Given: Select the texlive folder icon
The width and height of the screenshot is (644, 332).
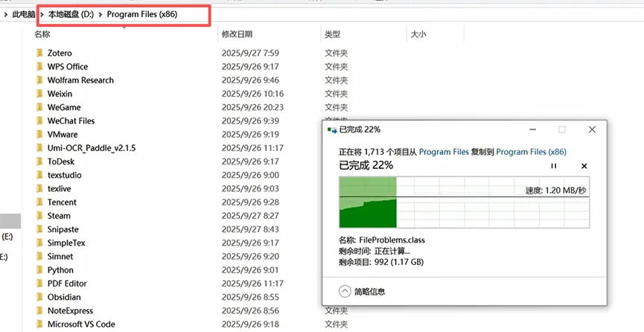Looking at the screenshot, I should [x=40, y=188].
